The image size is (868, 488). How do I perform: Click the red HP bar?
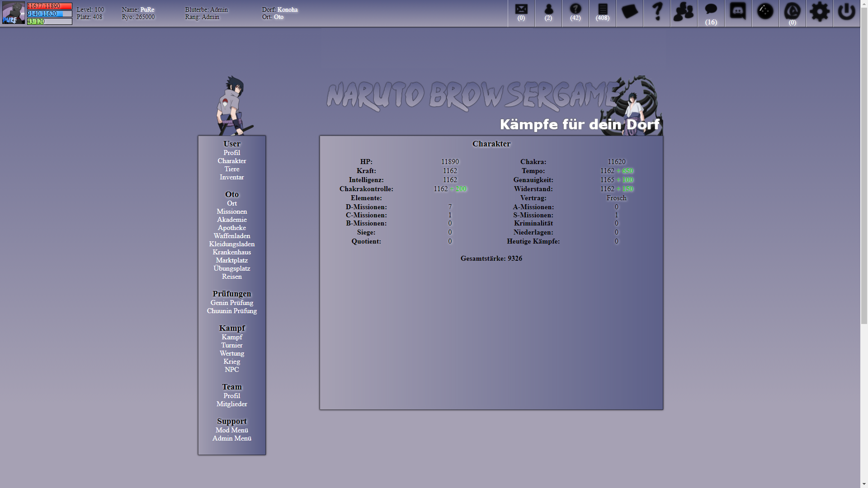point(49,6)
